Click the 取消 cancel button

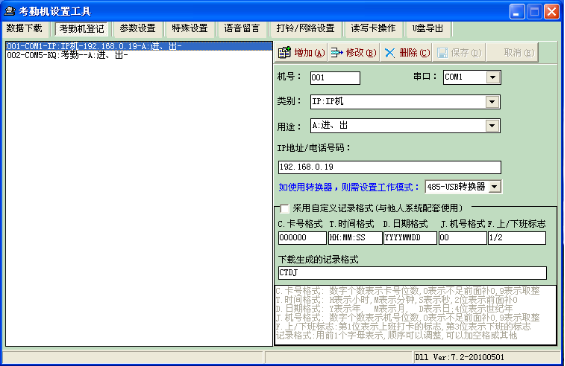pos(512,53)
